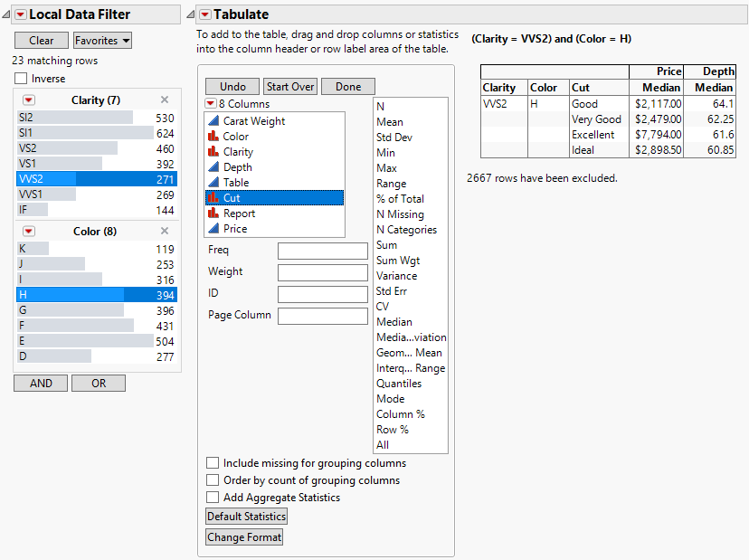Open the Clarity filter red triangle menu
The image size is (749, 560).
click(x=29, y=100)
